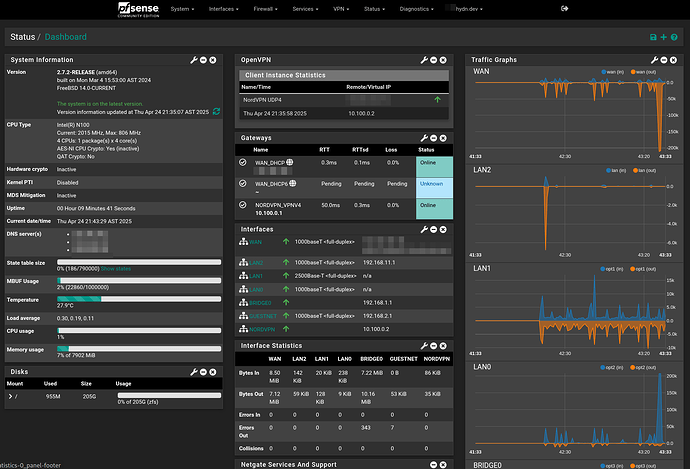Click the Unknown status cell for WAN_DHCP6
690x469 pixels.
click(x=434, y=188)
